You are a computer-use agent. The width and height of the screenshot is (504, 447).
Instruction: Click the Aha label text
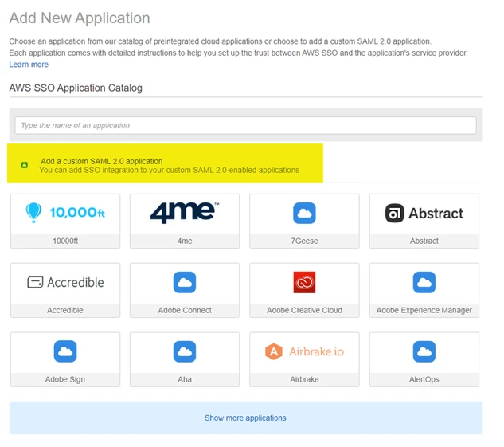185,379
